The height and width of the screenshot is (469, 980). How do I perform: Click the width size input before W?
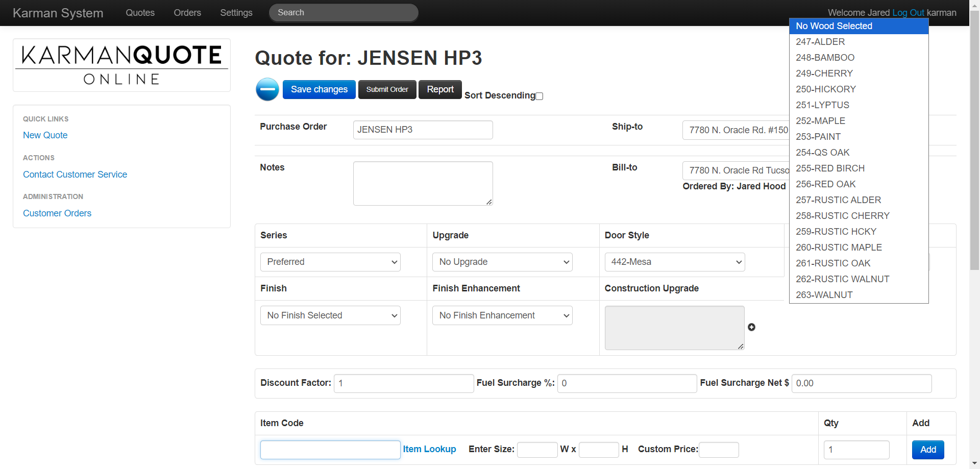click(x=537, y=450)
